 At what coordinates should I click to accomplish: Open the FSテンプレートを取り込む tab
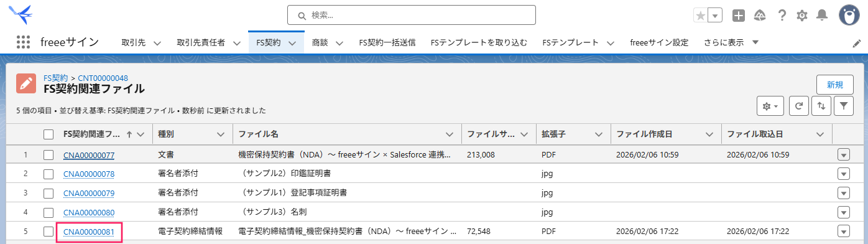coord(479,43)
